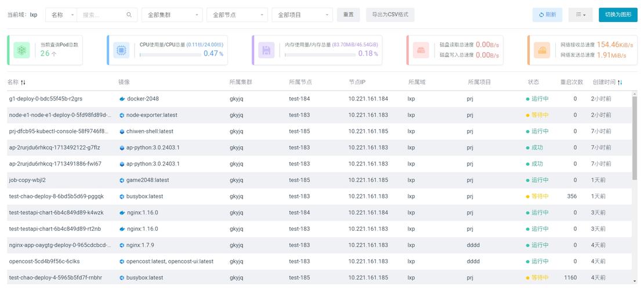Click project dddd in nginx-app row
Image resolution: width=644 pixels, height=290 pixels.
tap(473, 245)
